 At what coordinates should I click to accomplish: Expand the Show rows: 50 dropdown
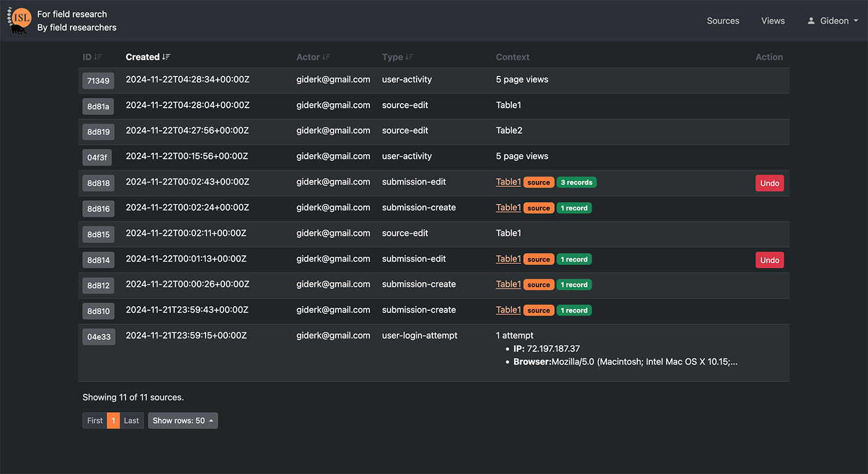(x=183, y=421)
